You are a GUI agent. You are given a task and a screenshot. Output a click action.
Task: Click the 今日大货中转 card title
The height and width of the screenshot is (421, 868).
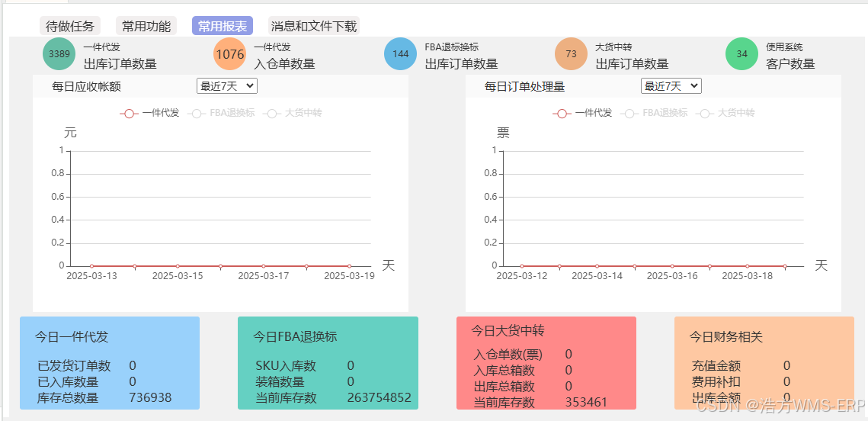pos(508,331)
